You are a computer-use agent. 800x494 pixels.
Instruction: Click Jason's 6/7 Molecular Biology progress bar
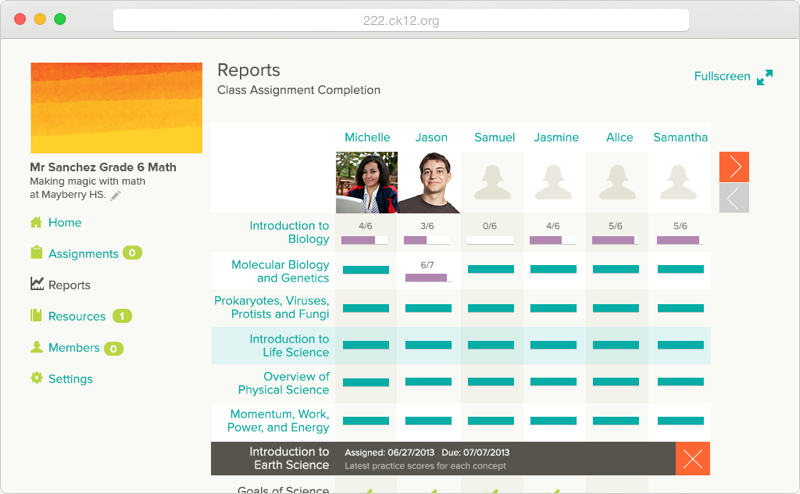[428, 278]
